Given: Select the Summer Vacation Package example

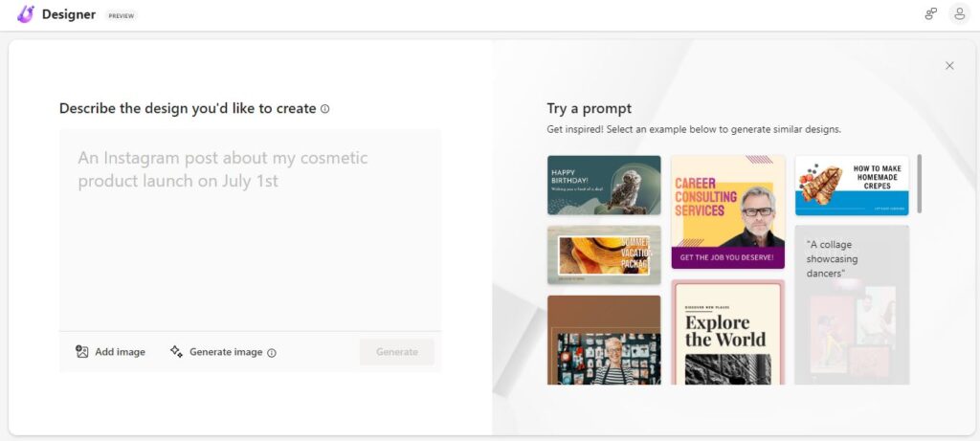Looking at the screenshot, I should (604, 254).
